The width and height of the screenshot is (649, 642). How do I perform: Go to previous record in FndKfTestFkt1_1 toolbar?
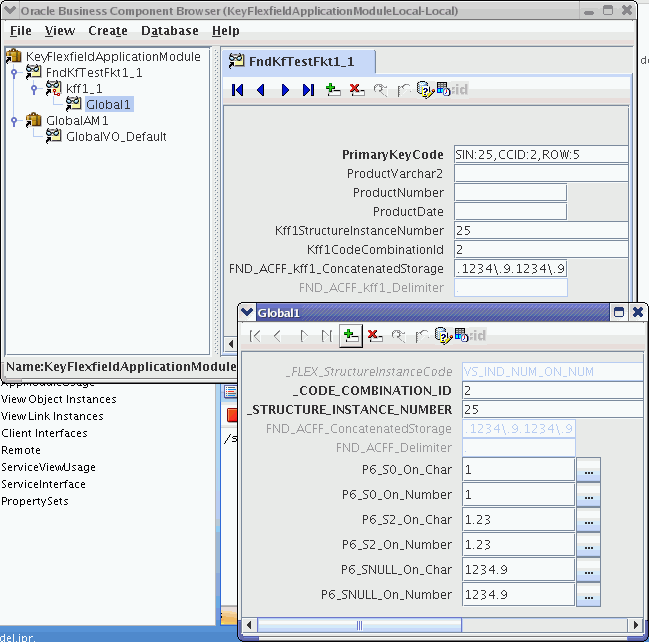261,90
